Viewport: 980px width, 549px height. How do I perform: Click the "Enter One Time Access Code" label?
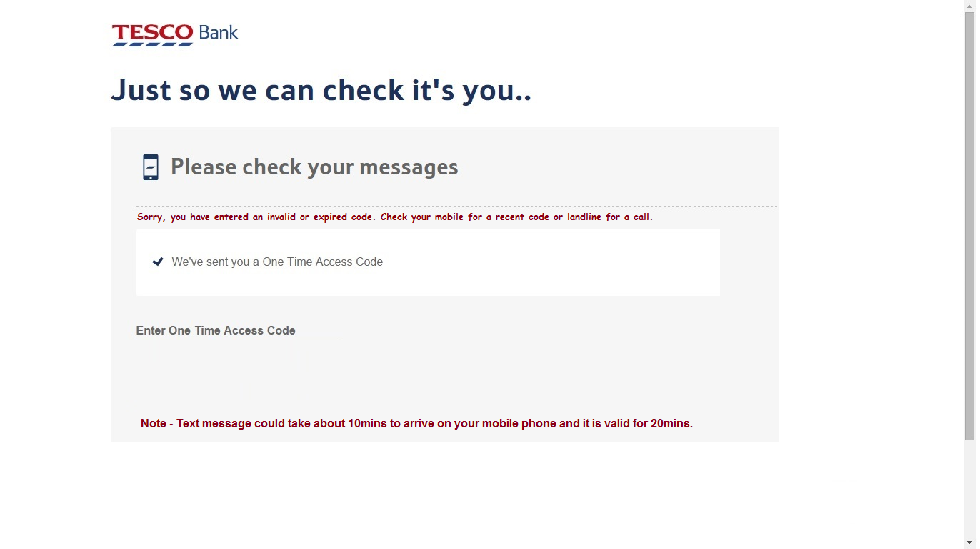point(216,330)
